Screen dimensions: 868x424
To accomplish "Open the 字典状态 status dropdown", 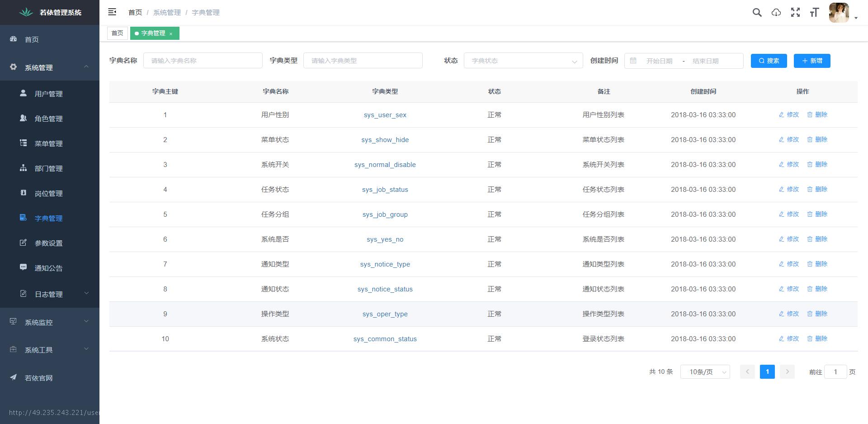I will click(523, 61).
